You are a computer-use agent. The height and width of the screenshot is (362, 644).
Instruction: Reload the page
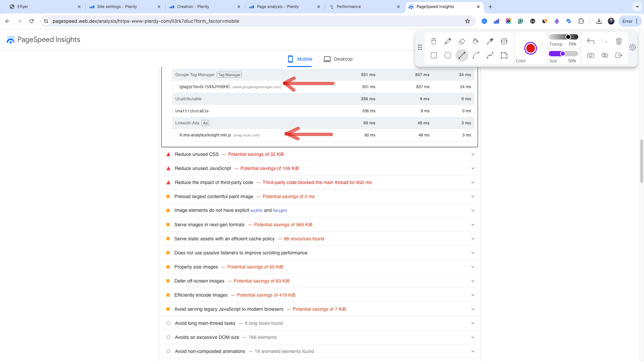(32, 21)
